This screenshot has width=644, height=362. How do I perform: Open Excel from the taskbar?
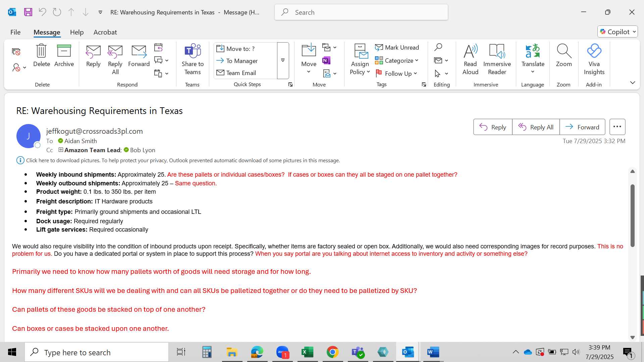coord(307,352)
